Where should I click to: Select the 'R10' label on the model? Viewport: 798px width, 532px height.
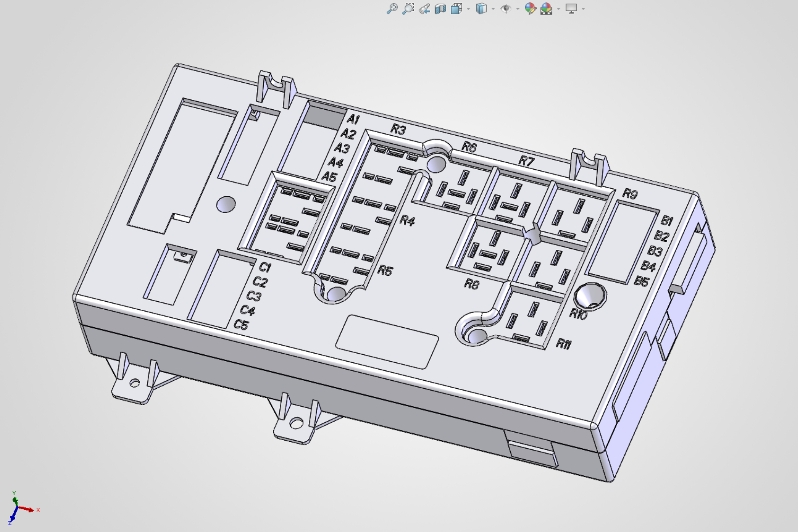click(x=578, y=314)
